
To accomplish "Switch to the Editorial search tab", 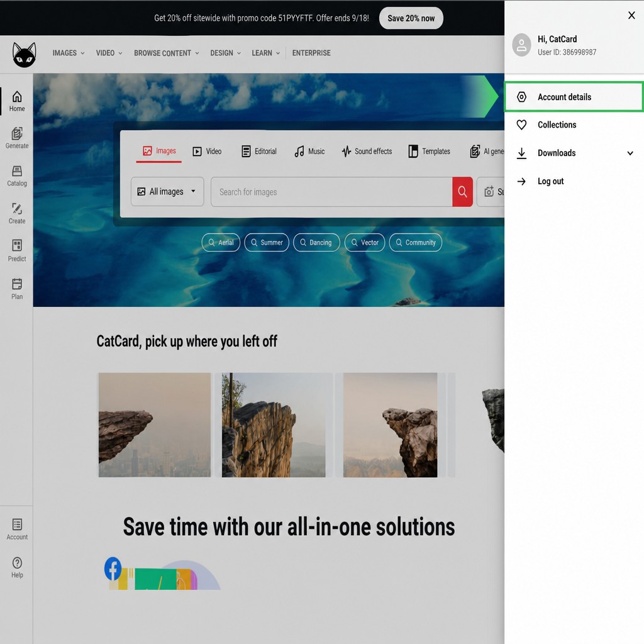I will tap(259, 152).
